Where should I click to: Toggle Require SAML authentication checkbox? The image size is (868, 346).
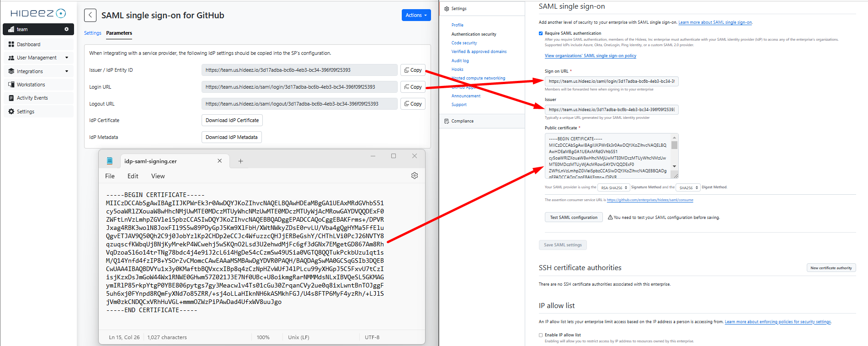click(x=541, y=33)
